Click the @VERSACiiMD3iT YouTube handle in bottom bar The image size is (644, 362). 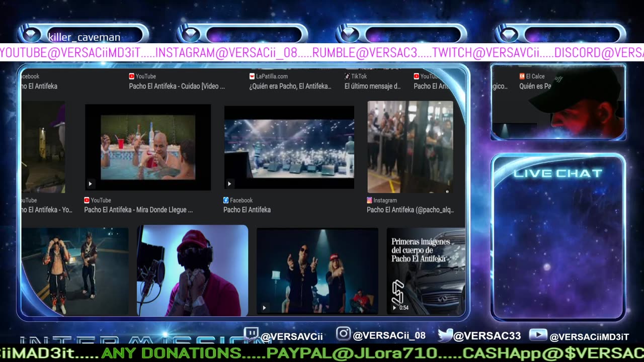[589, 337]
